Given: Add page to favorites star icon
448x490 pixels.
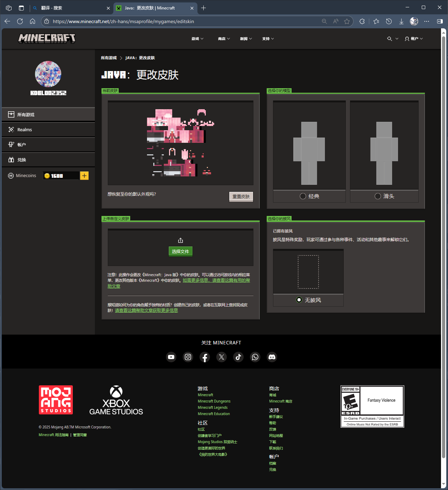Looking at the screenshot, I should [x=347, y=21].
